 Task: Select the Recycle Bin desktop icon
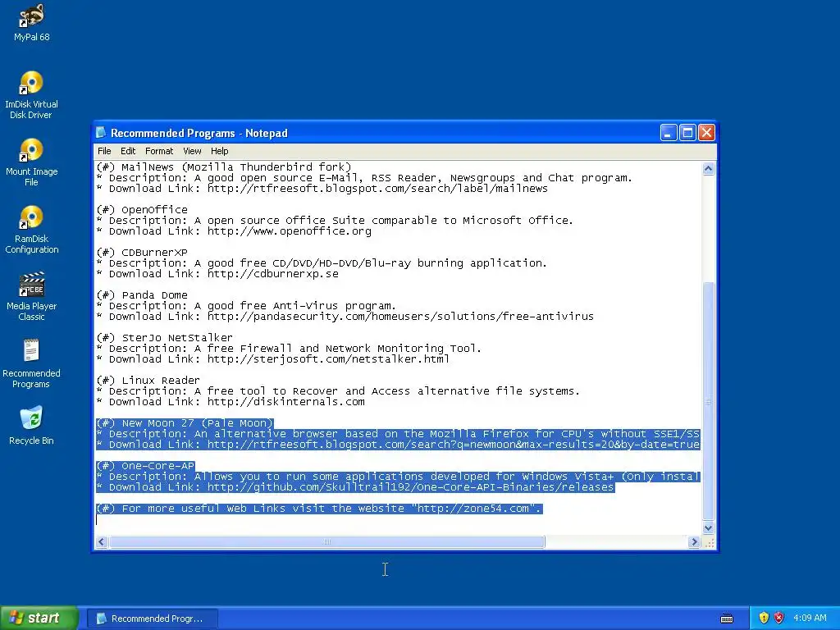[x=32, y=426]
